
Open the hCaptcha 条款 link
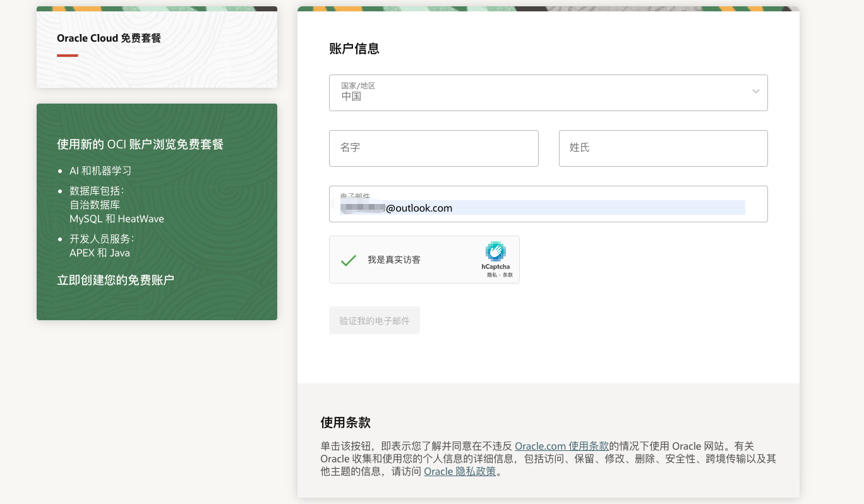(x=507, y=275)
